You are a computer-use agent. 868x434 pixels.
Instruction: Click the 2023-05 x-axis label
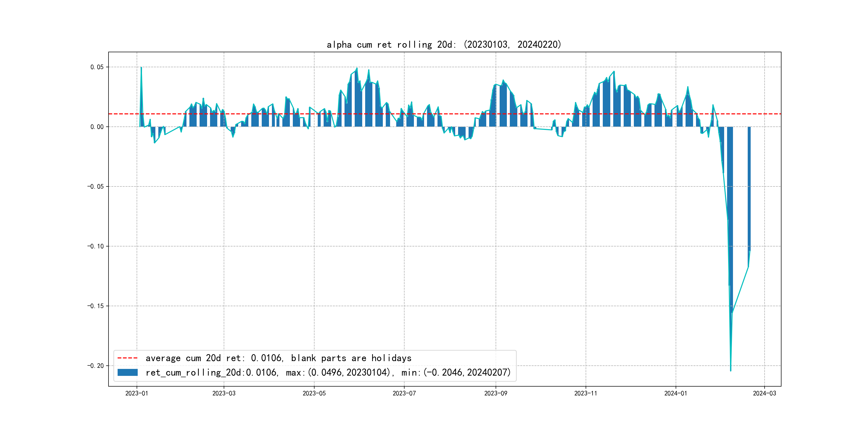click(314, 393)
